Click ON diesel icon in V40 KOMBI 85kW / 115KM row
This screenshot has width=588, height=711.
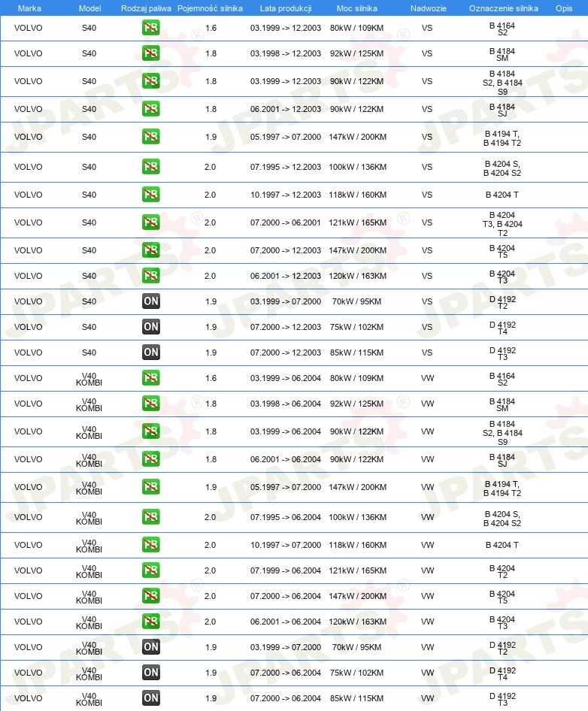(x=150, y=698)
